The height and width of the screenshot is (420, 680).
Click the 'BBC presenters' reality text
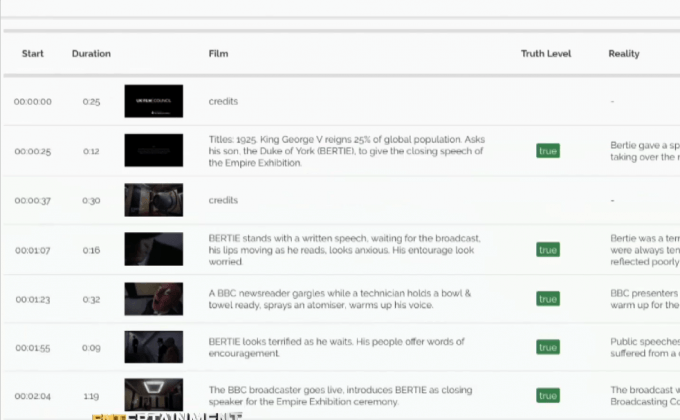[x=645, y=299]
